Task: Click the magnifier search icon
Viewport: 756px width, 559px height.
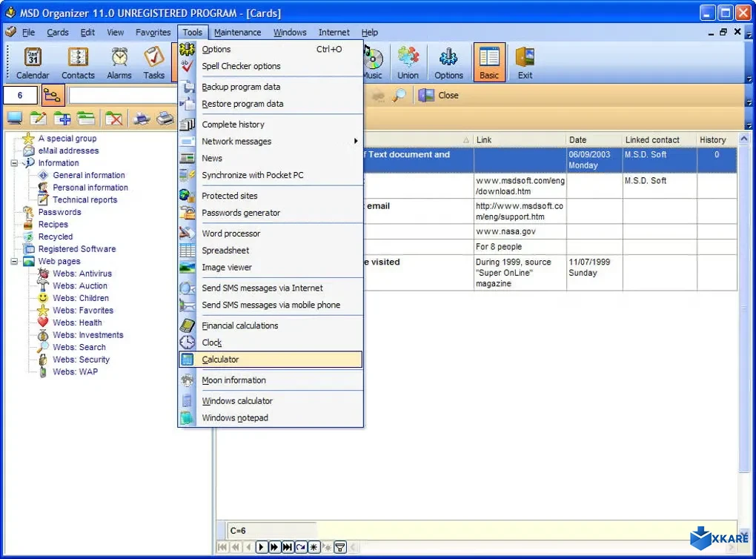Action: pos(399,95)
